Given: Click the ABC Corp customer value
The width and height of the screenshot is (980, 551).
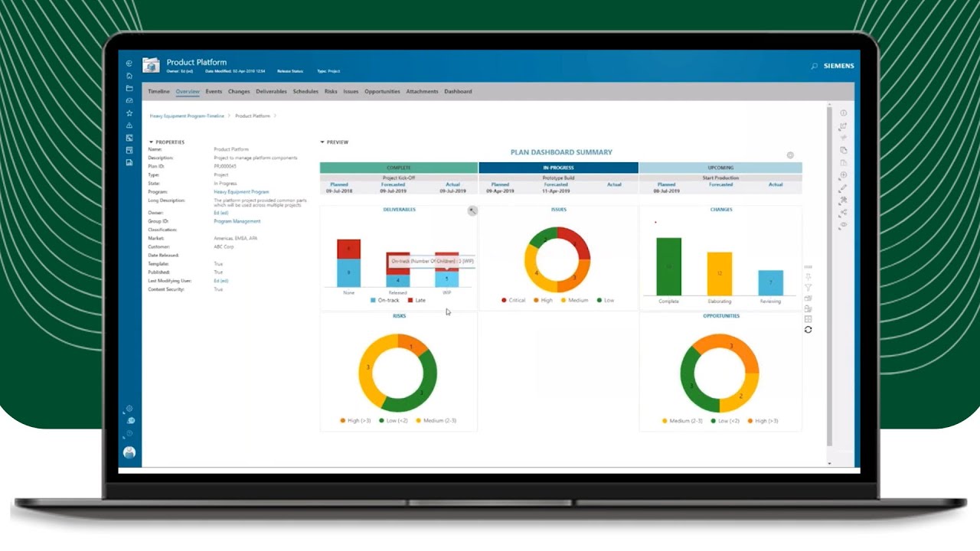Looking at the screenshot, I should click(224, 247).
